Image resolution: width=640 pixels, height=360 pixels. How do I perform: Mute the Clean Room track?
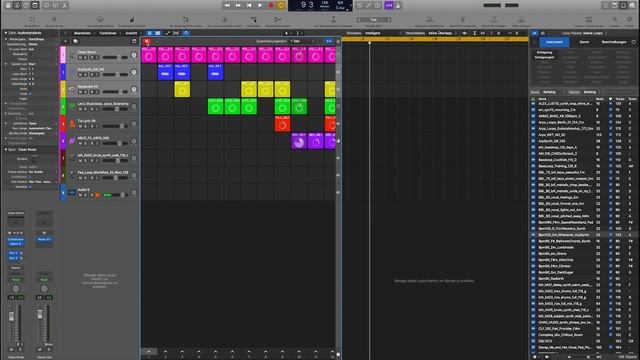pyautogui.click(x=80, y=58)
